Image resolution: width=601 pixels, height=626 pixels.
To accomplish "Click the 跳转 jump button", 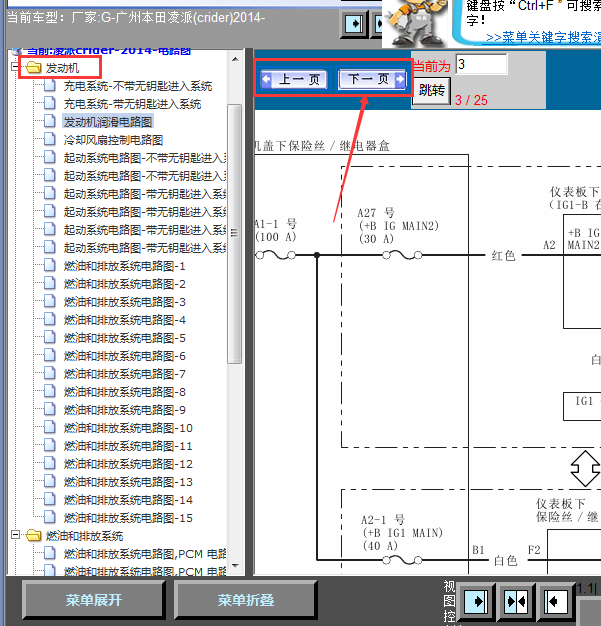I will 431,91.
